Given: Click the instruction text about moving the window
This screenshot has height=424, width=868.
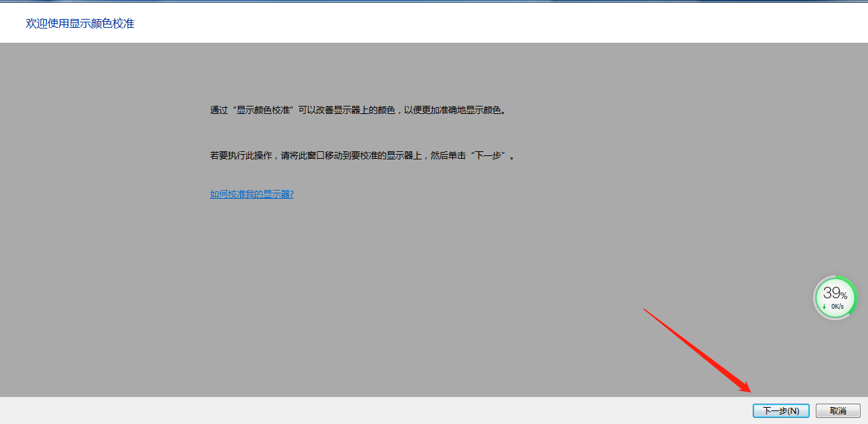Looking at the screenshot, I should tap(361, 155).
